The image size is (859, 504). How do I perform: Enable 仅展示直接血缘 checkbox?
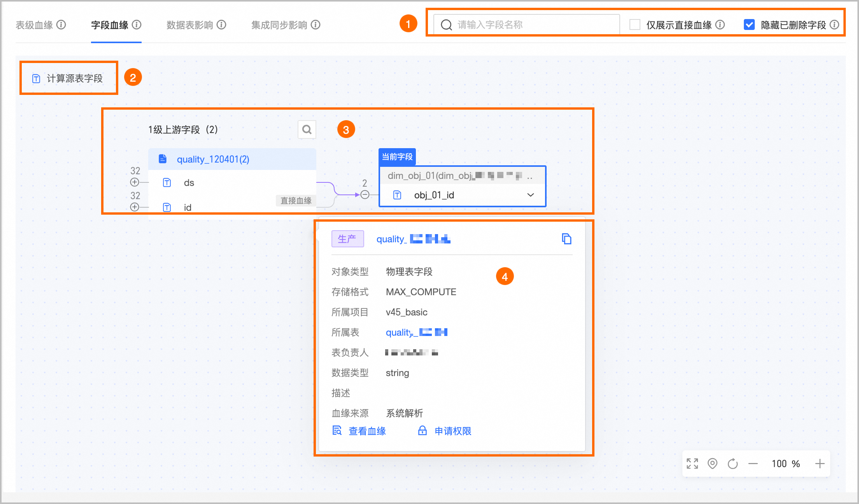[x=635, y=25]
